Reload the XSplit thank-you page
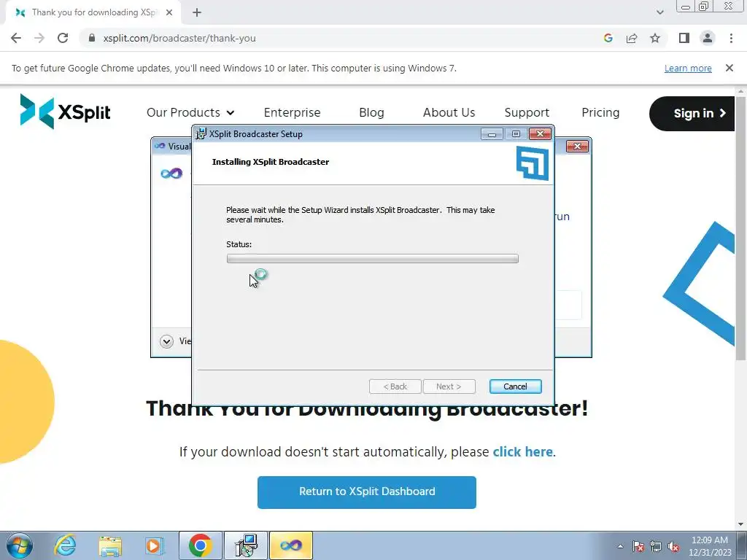Screen dimensions: 747x560 63,38
